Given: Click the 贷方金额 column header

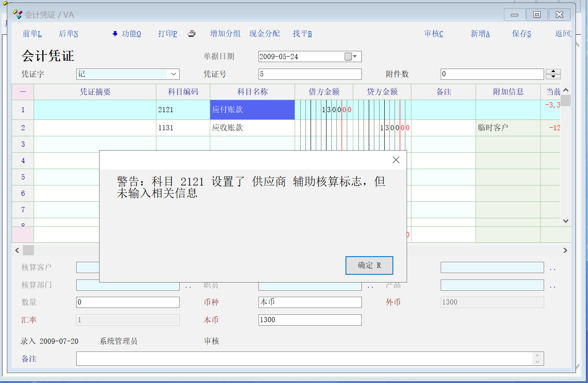Looking at the screenshot, I should pyautogui.click(x=382, y=92).
